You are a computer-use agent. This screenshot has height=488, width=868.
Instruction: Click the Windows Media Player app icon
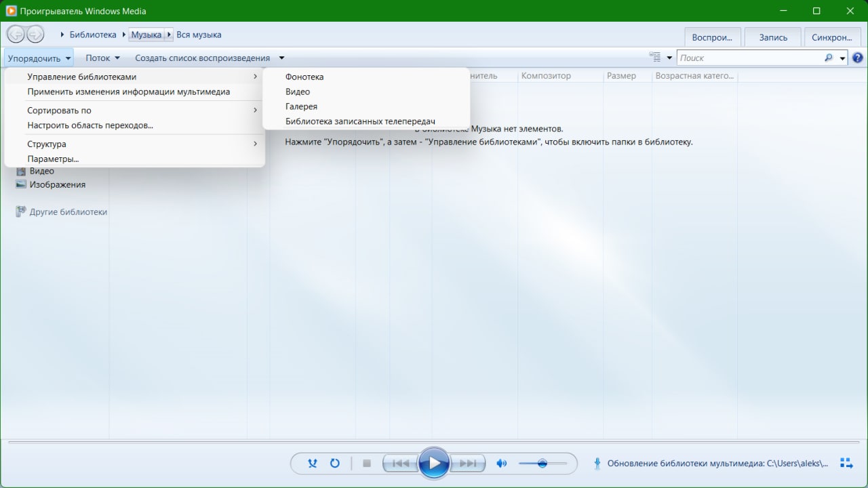(x=11, y=11)
